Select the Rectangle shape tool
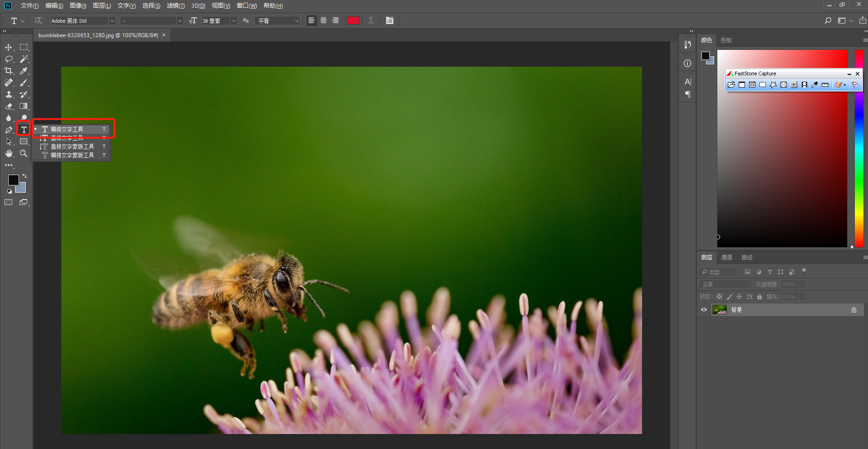 click(x=24, y=142)
